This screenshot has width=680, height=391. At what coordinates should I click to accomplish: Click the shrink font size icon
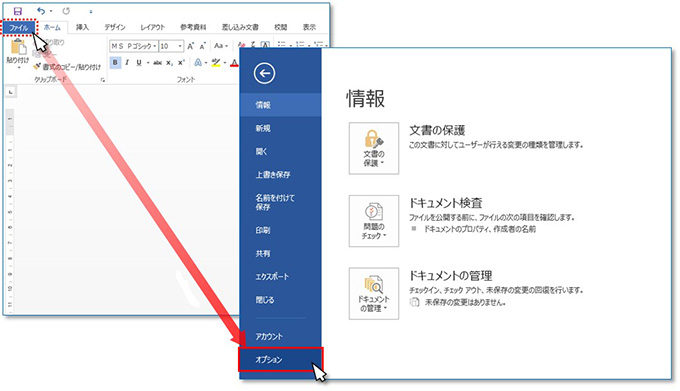click(203, 46)
